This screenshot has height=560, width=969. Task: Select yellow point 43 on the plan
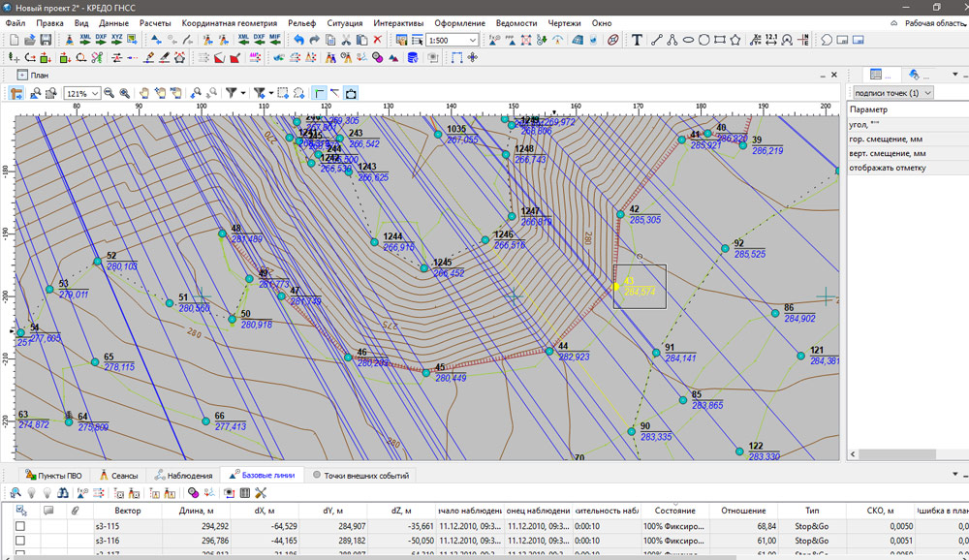tap(615, 287)
